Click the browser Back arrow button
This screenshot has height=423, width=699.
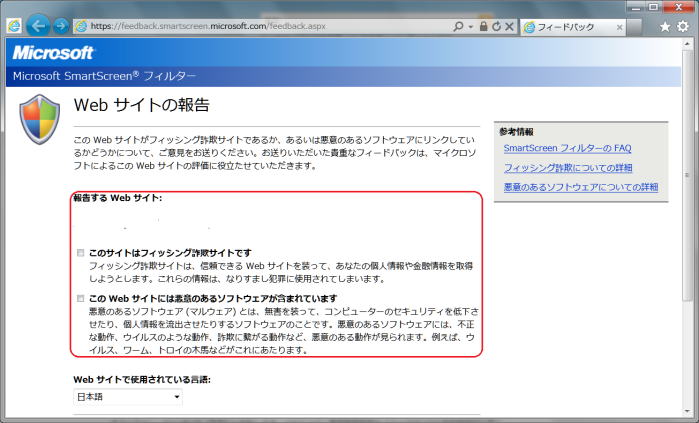coord(38,26)
